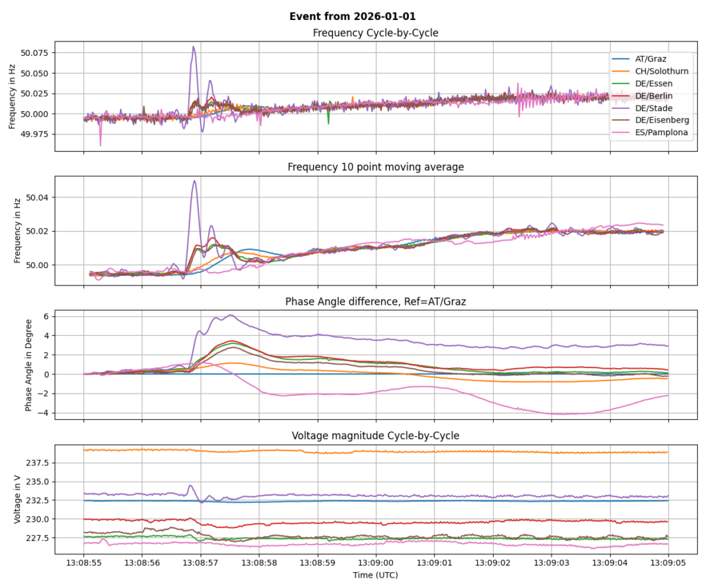The image size is (706, 588).
Task: Click the blue AT/Graz legend line swatch
Action: (621, 59)
